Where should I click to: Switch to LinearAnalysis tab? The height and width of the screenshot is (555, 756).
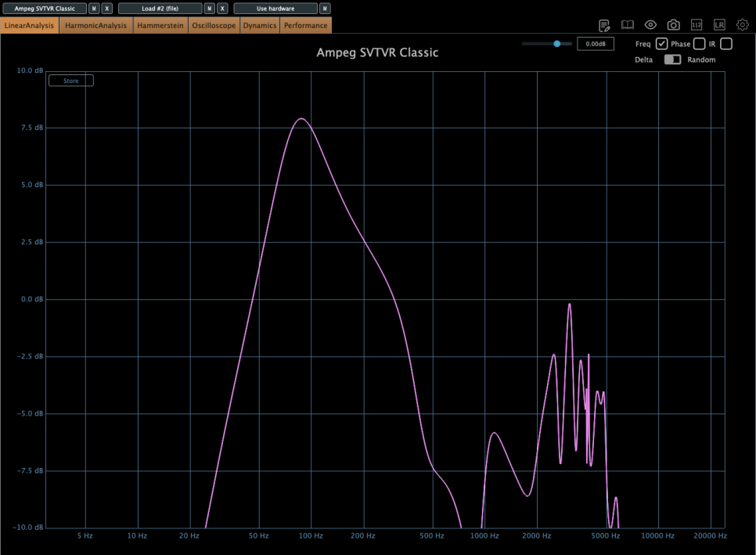[30, 26]
